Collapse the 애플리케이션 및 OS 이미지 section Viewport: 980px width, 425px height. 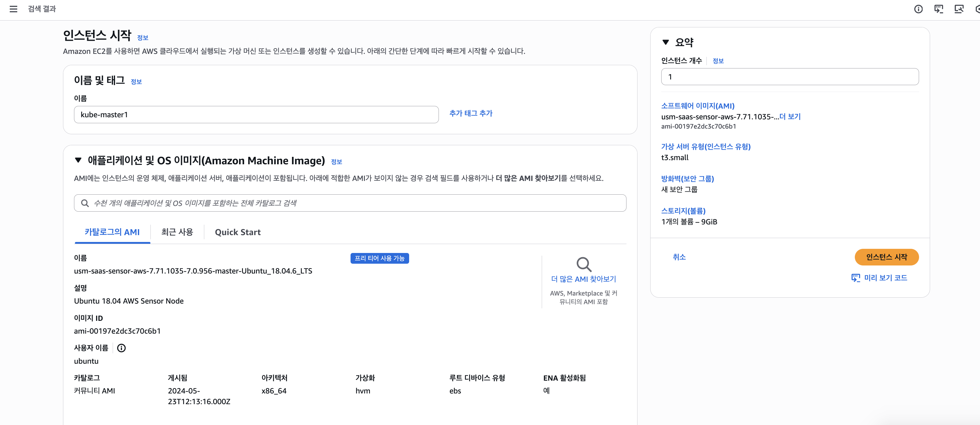pos(78,160)
